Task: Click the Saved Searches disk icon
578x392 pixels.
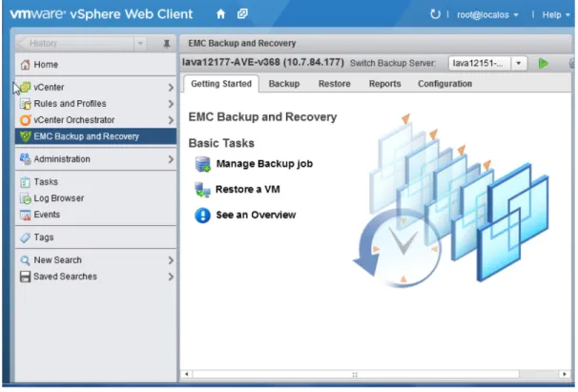Action: [x=25, y=277]
